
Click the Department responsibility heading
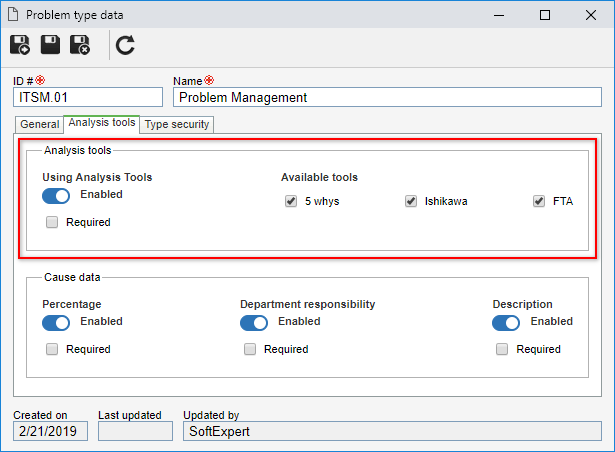click(308, 304)
